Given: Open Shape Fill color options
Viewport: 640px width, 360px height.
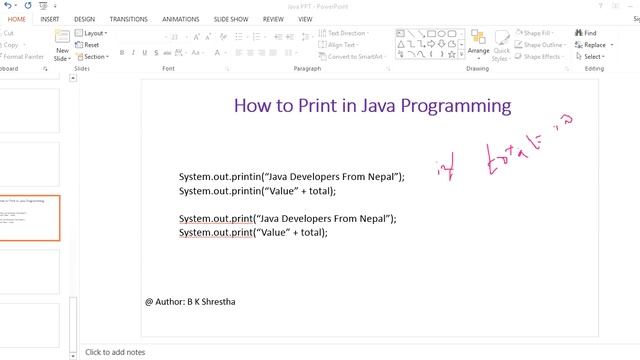Looking at the screenshot, I should pos(534,33).
